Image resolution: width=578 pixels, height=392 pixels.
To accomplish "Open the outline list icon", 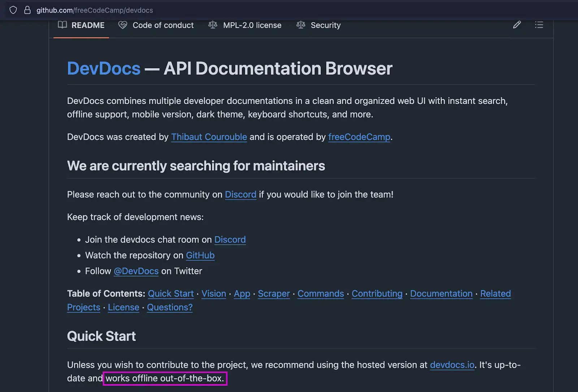I will [539, 25].
